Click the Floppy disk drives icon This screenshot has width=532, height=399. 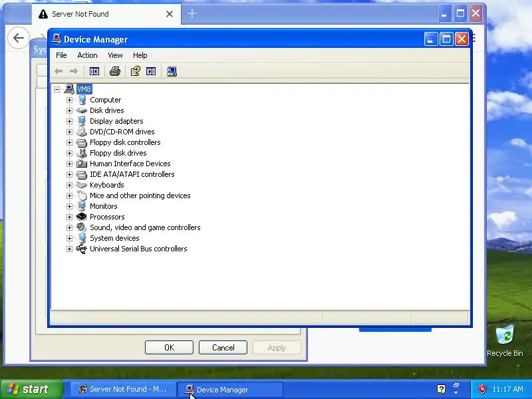pyautogui.click(x=82, y=153)
